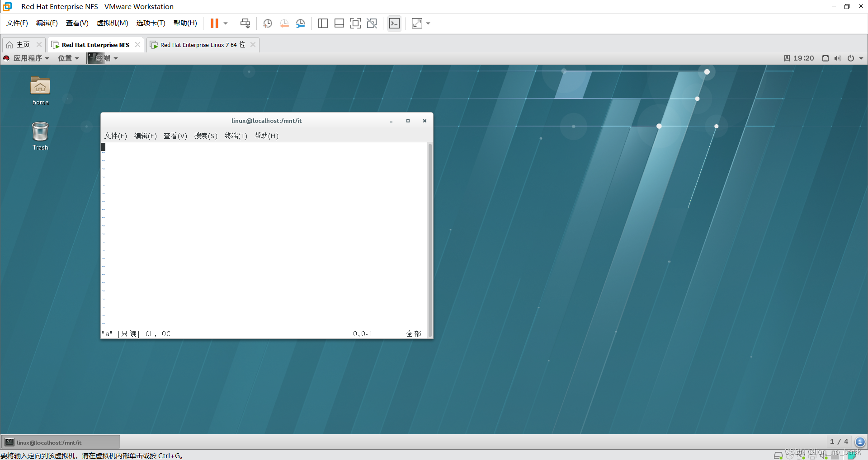This screenshot has width=868, height=460.
Task: Click the workspace switcher 1 / 4
Action: click(839, 441)
